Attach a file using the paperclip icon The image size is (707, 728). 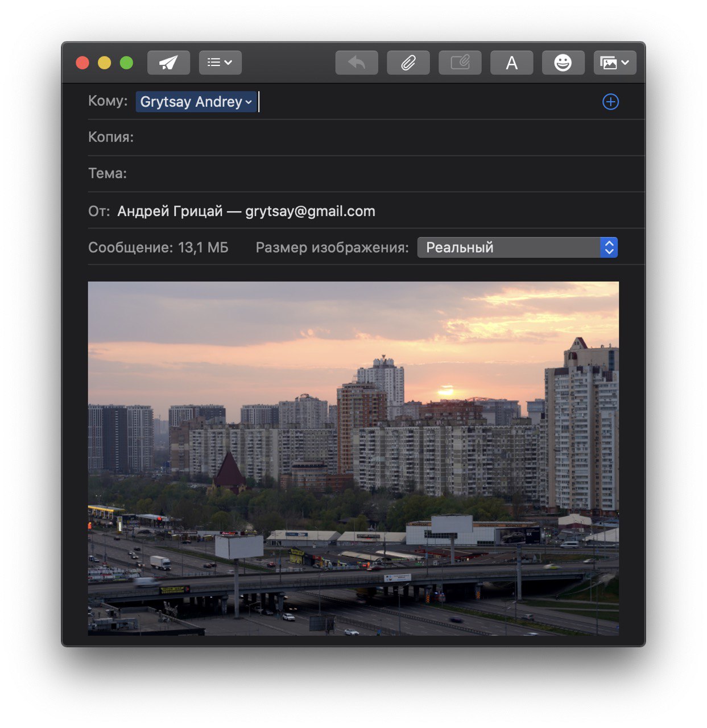(x=408, y=63)
